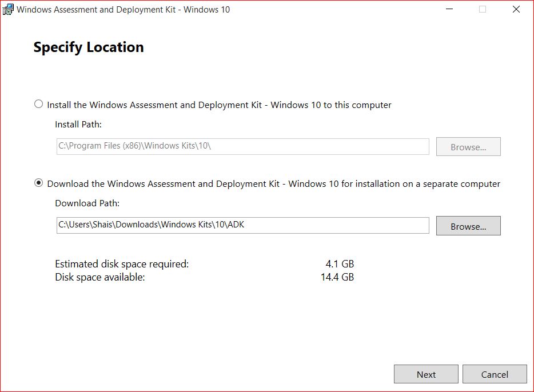The image size is (534, 392).
Task: Close the ADK setup window
Action: point(516,9)
